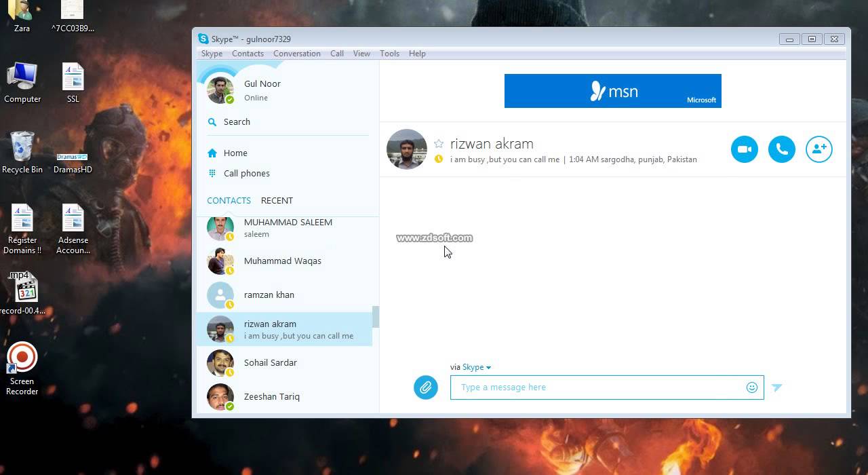The width and height of the screenshot is (868, 475).
Task: Open the Skype menu
Action: pos(212,54)
